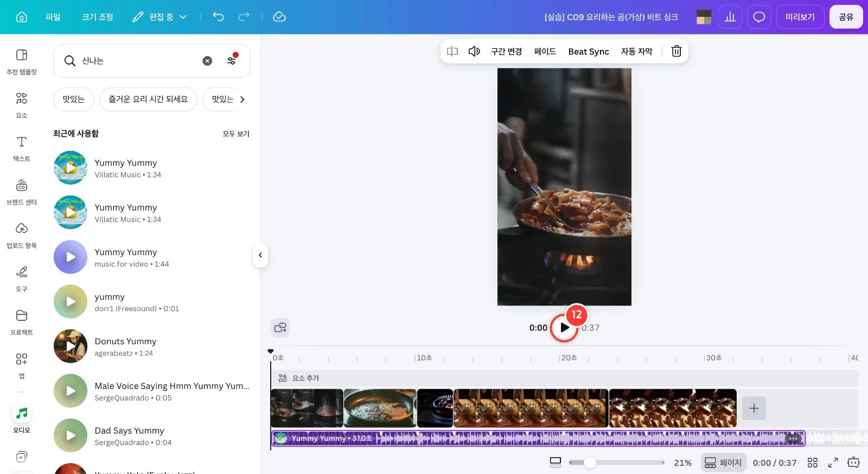Click the 미리보기 preview button
This screenshot has width=868, height=474.
point(800,17)
